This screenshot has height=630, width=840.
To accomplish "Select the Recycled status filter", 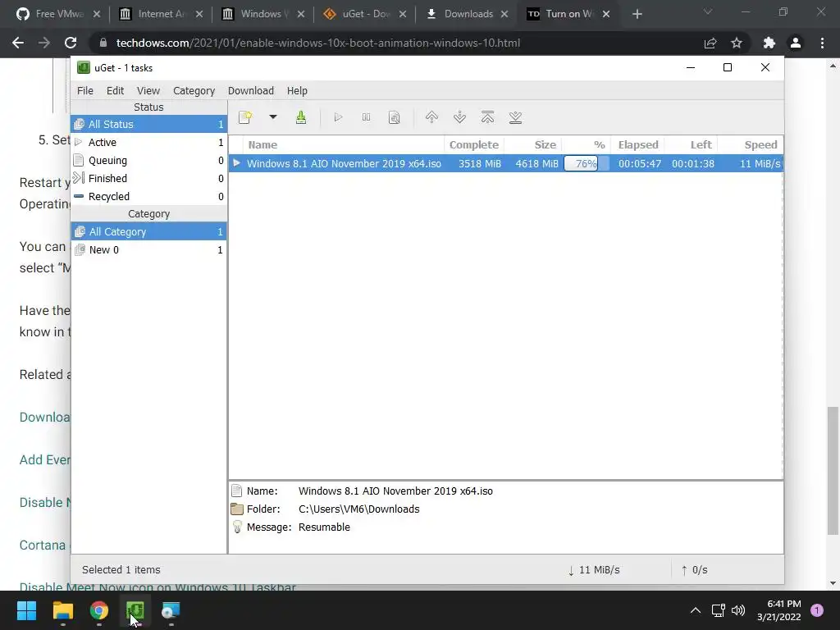I will pos(149,197).
